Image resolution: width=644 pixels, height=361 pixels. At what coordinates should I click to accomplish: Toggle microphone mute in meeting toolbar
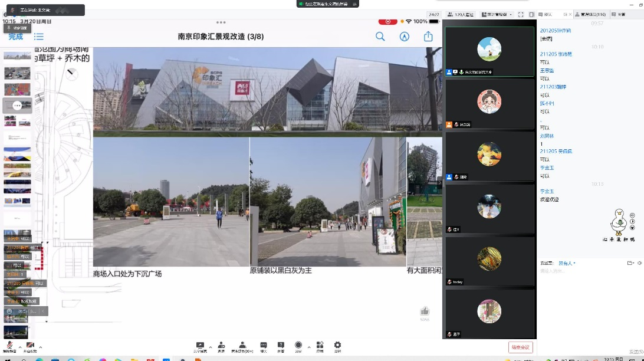click(9, 346)
